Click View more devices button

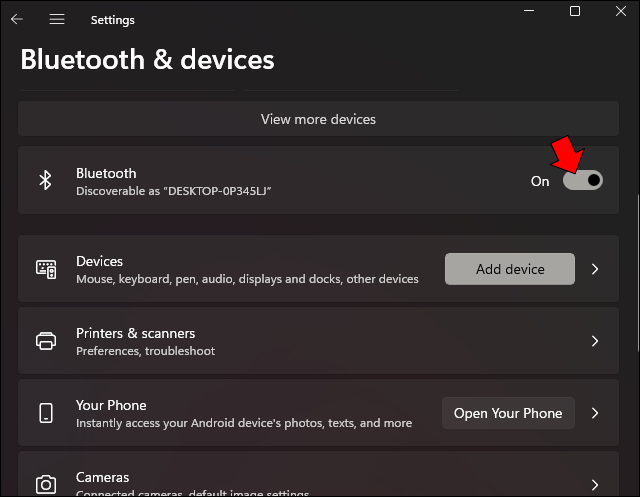318,119
